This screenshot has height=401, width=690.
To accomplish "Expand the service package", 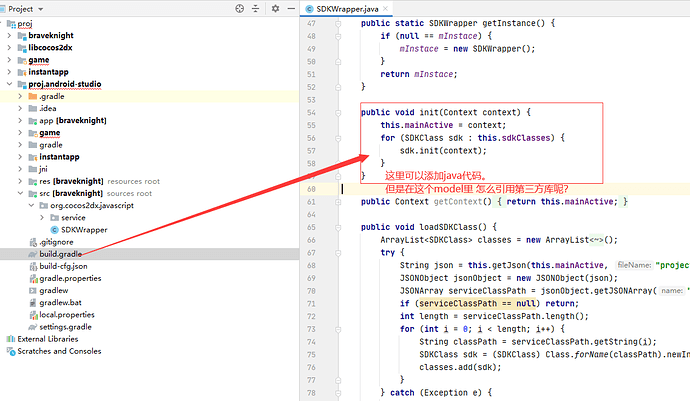I will coord(42,217).
